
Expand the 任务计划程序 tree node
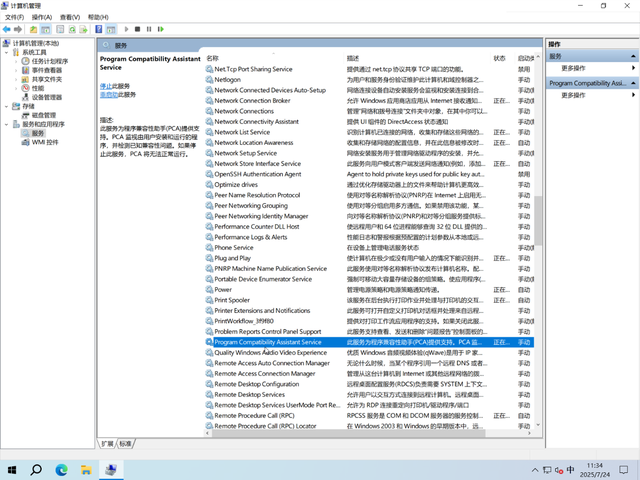(x=16, y=61)
